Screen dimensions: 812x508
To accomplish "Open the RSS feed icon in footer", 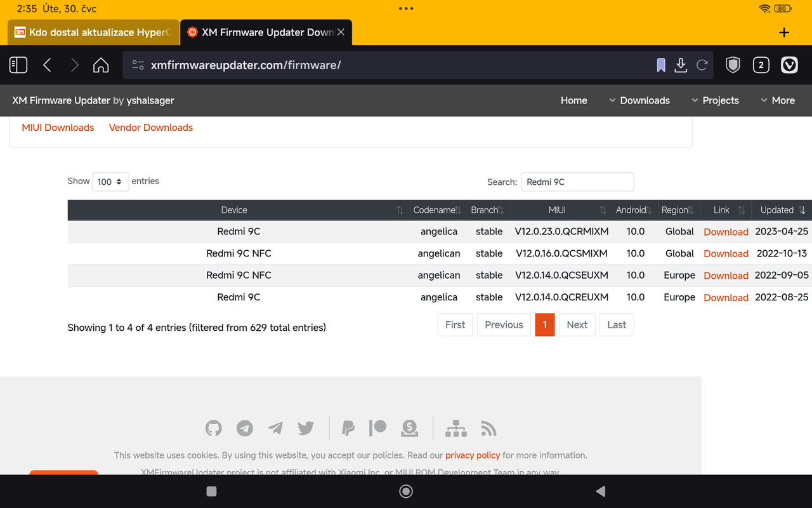I will [488, 428].
